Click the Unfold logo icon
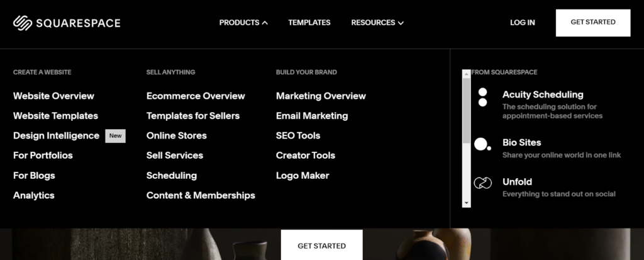The height and width of the screenshot is (260, 644). coord(482,183)
